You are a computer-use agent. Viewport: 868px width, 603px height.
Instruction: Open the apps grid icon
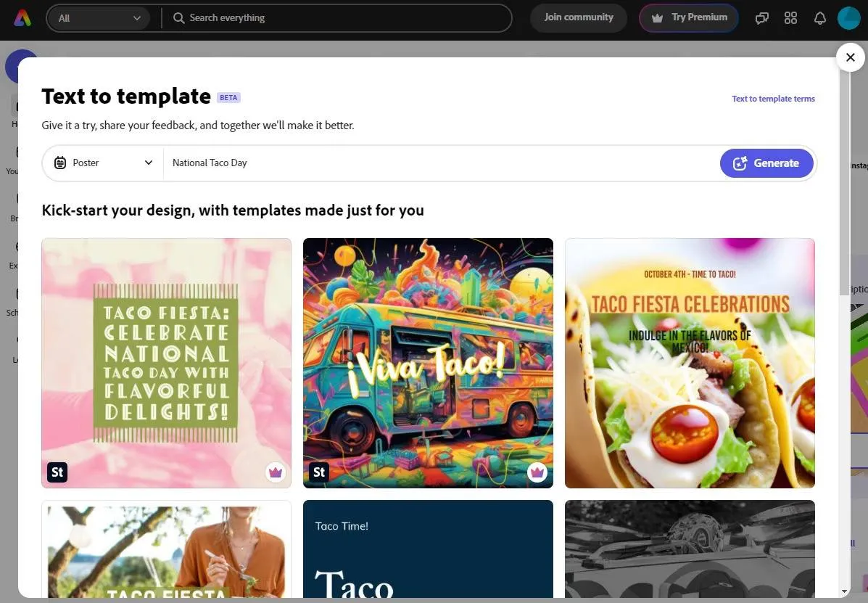click(x=790, y=18)
